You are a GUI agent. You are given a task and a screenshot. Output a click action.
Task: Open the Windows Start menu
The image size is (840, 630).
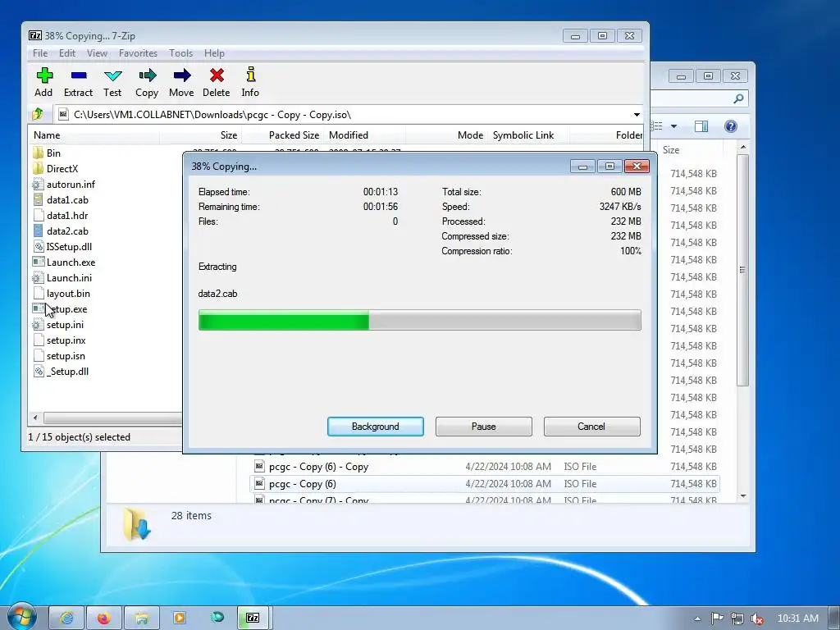pyautogui.click(x=22, y=618)
